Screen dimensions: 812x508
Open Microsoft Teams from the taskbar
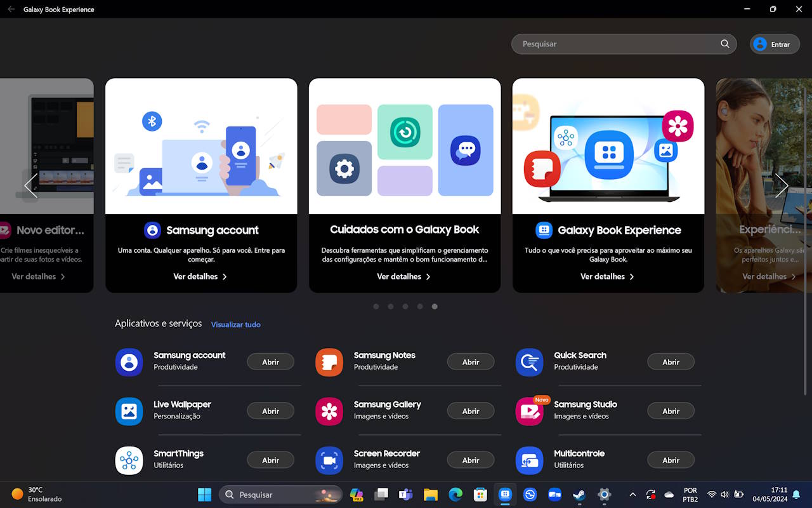click(406, 495)
